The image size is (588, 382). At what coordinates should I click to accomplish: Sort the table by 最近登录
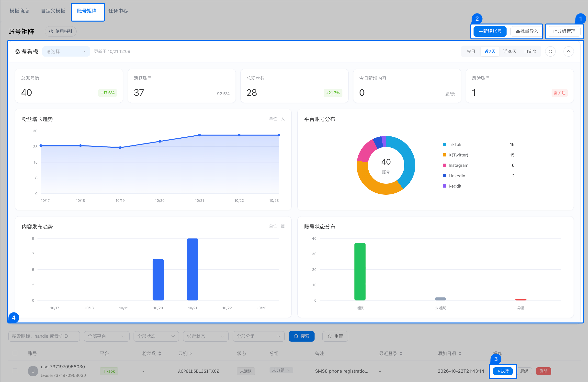[401, 354]
